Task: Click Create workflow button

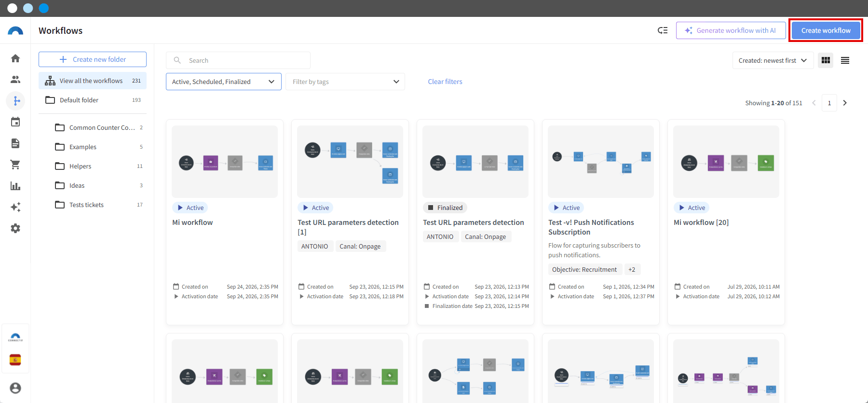Action: (826, 30)
